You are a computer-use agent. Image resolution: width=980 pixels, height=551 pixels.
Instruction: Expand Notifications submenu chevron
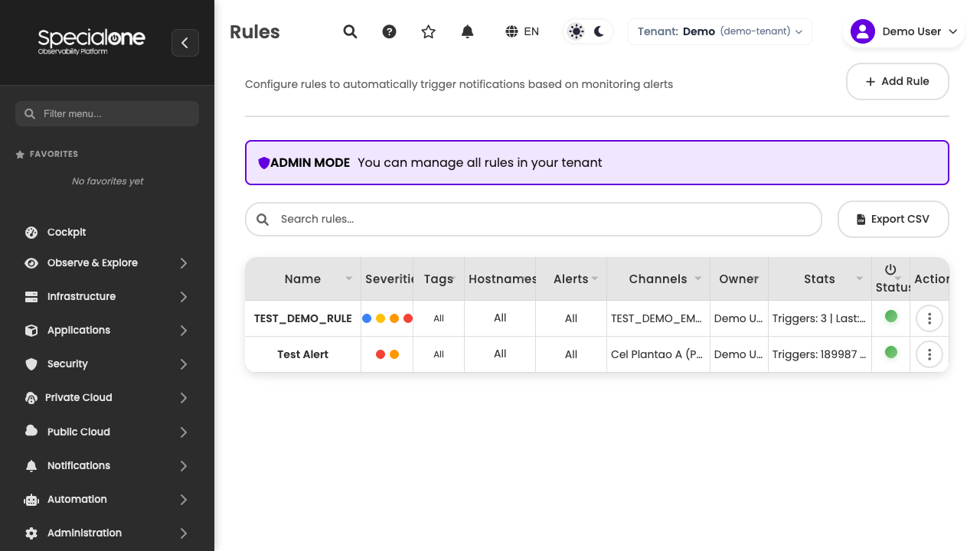pyautogui.click(x=184, y=465)
